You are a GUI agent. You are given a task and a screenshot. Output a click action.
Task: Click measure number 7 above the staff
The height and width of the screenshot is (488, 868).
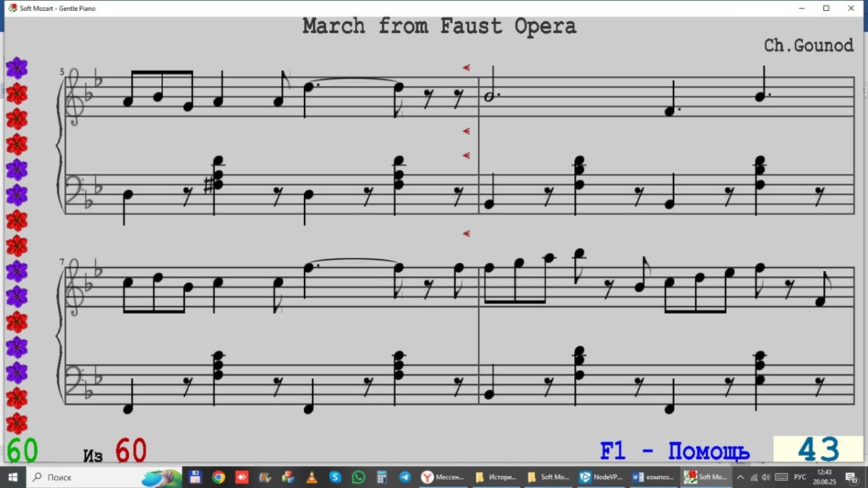(62, 262)
